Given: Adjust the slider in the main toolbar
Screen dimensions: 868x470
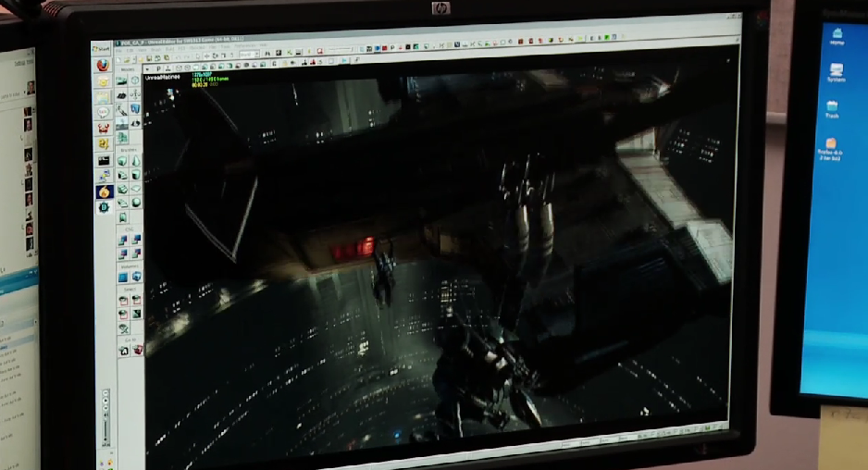Looking at the screenshot, I should pyautogui.click(x=340, y=50).
